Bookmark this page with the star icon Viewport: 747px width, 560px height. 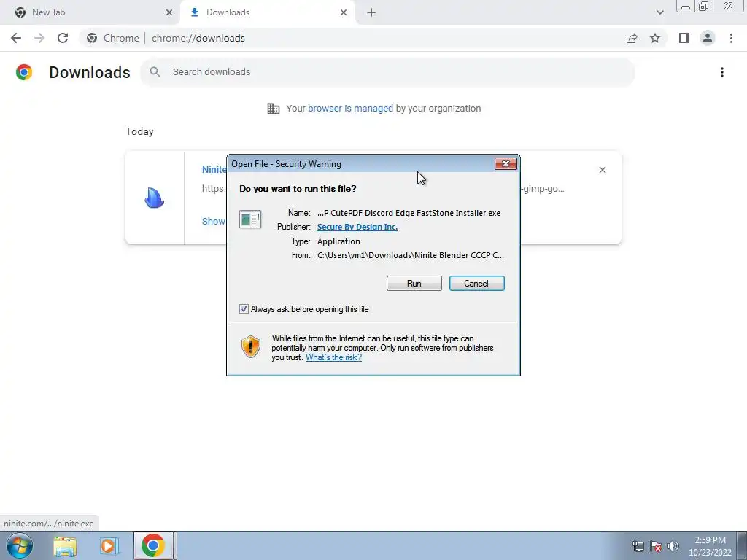pos(655,38)
